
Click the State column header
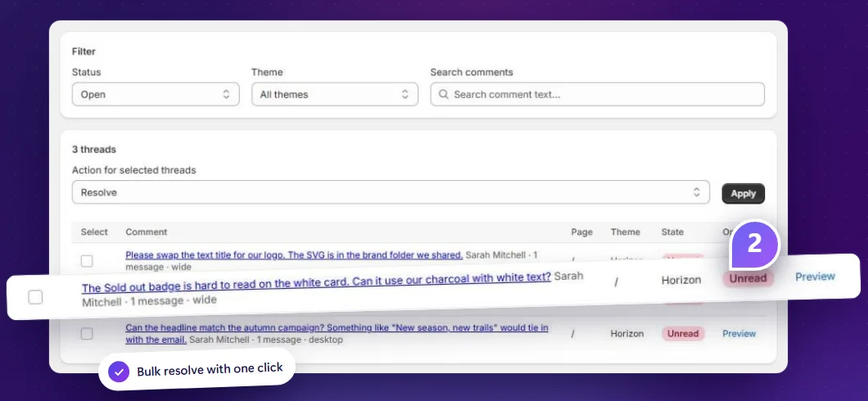click(x=672, y=232)
